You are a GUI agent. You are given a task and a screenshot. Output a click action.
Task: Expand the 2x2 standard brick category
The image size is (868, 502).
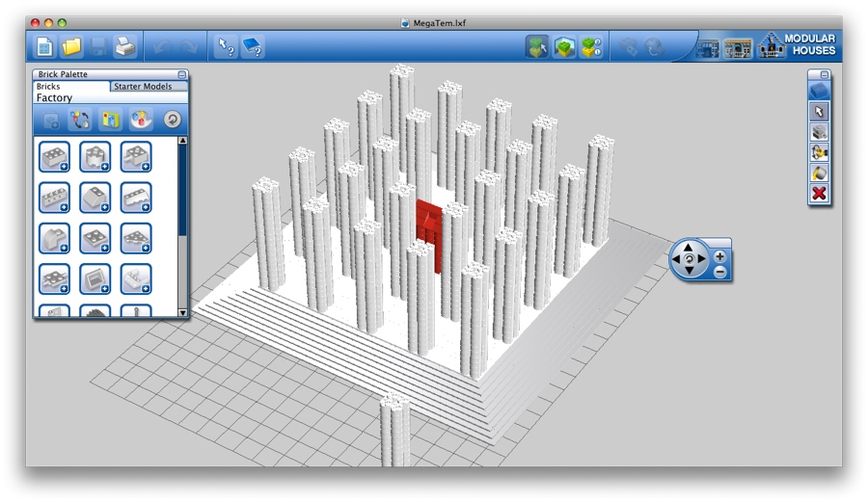[54, 156]
